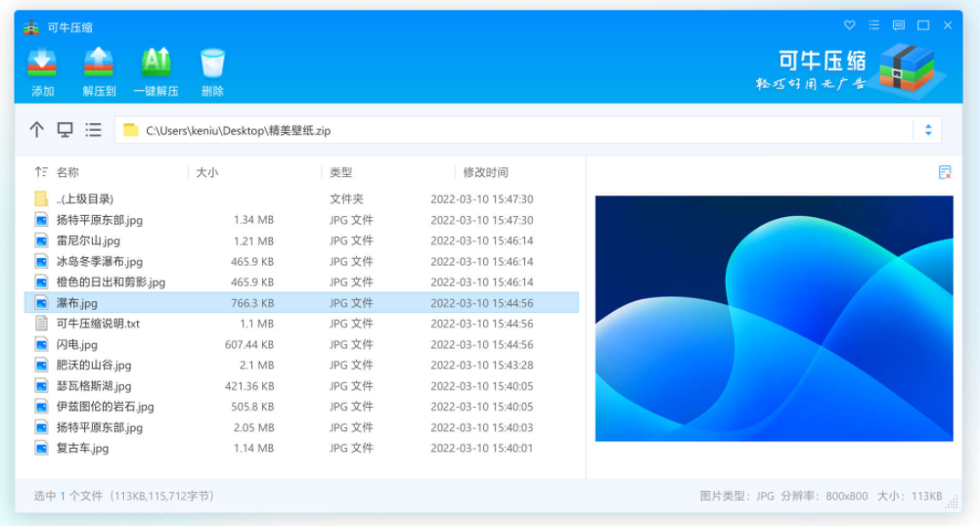The image size is (980, 526).
Task: Select the file 肥沃的山谷.jpg
Action: pyautogui.click(x=301, y=365)
